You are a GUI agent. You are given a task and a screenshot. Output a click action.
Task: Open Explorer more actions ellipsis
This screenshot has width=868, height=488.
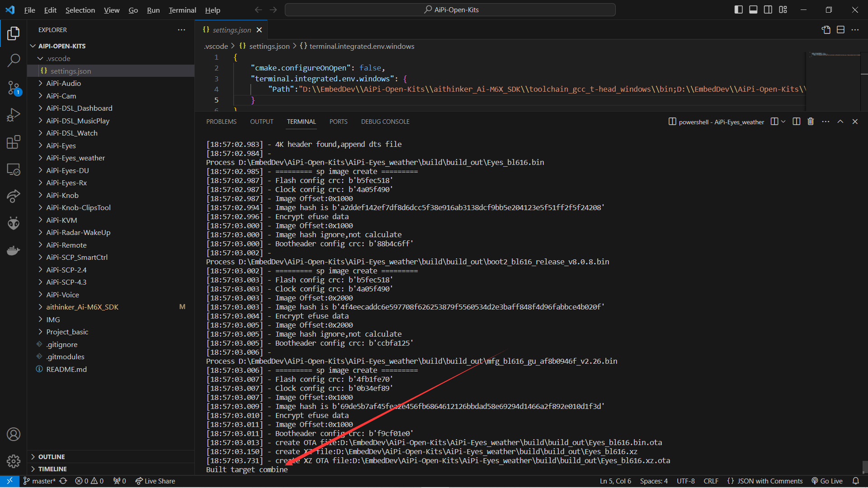click(181, 30)
